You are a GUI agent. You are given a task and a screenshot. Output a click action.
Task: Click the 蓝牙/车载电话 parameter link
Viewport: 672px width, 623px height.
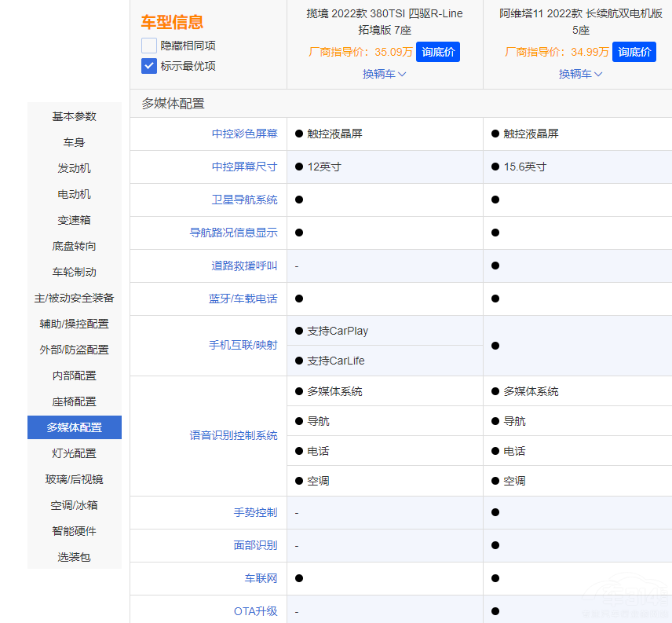244,299
